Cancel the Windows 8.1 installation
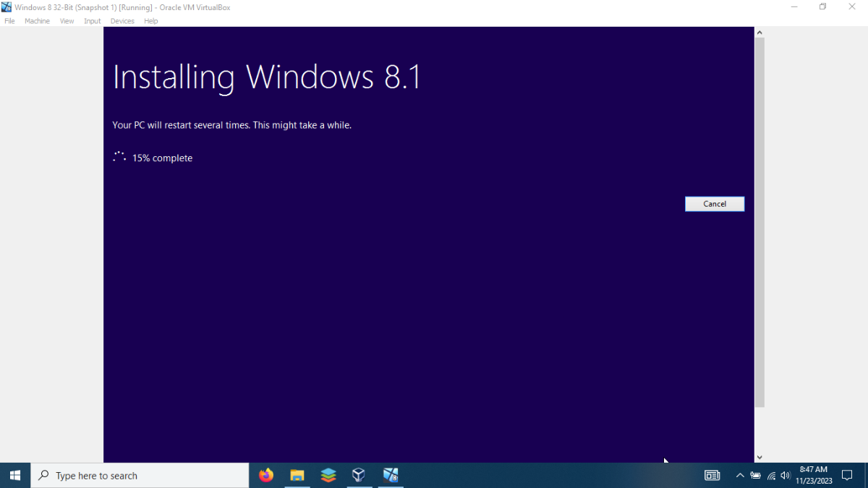The image size is (868, 488). (715, 204)
